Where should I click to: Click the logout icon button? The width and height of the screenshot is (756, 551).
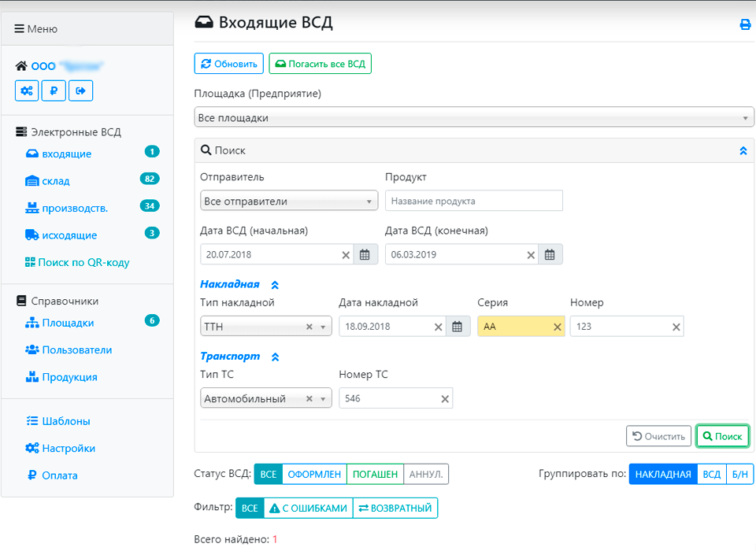click(80, 91)
